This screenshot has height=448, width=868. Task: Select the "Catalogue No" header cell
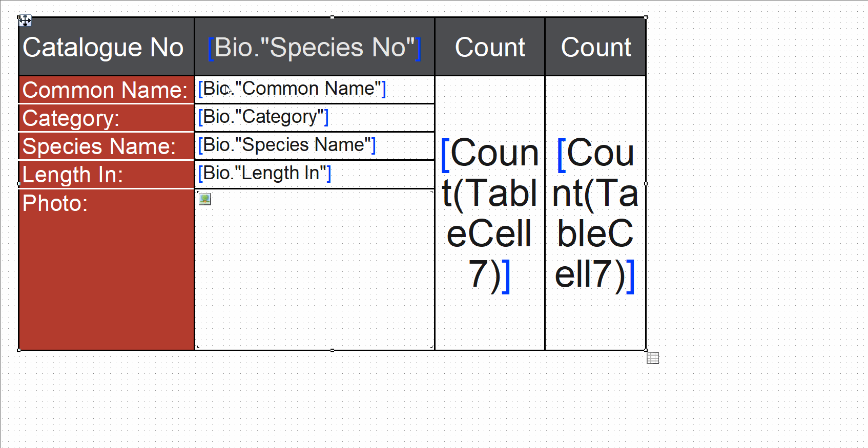[106, 47]
